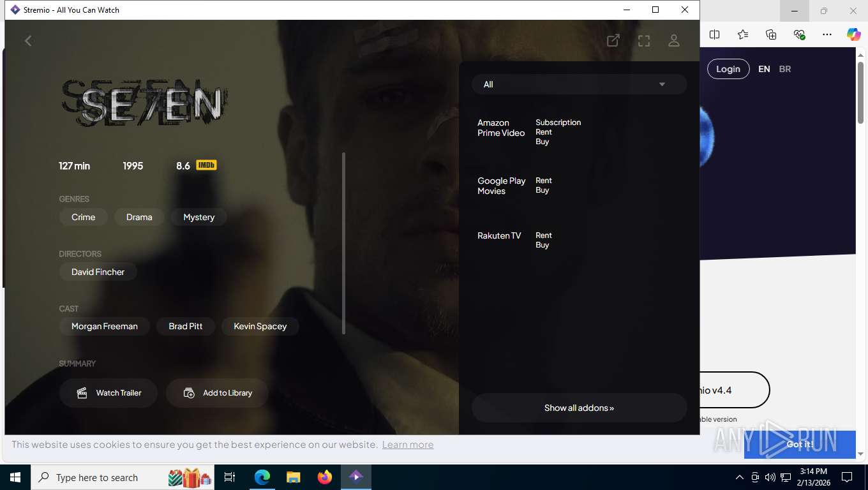Open Edge Collections icon

(771, 34)
